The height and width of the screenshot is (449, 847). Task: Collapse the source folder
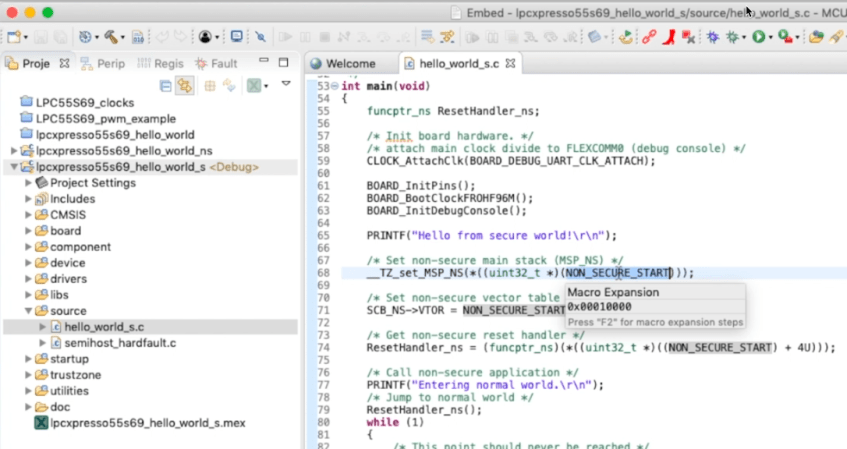pos(29,311)
